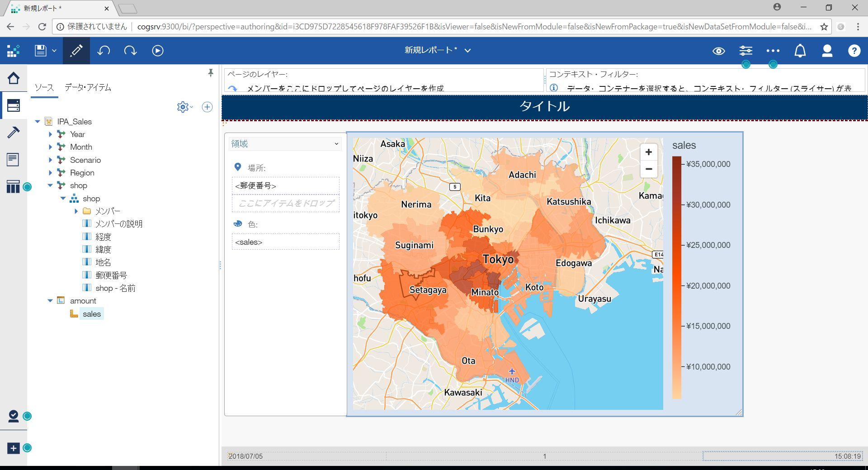The image size is (868, 470).
Task: Run the report with the play icon
Action: tap(157, 51)
